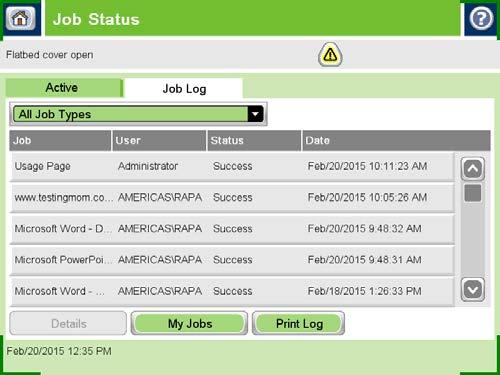The image size is (500, 375).
Task: Tap the Print Log button
Action: (299, 323)
